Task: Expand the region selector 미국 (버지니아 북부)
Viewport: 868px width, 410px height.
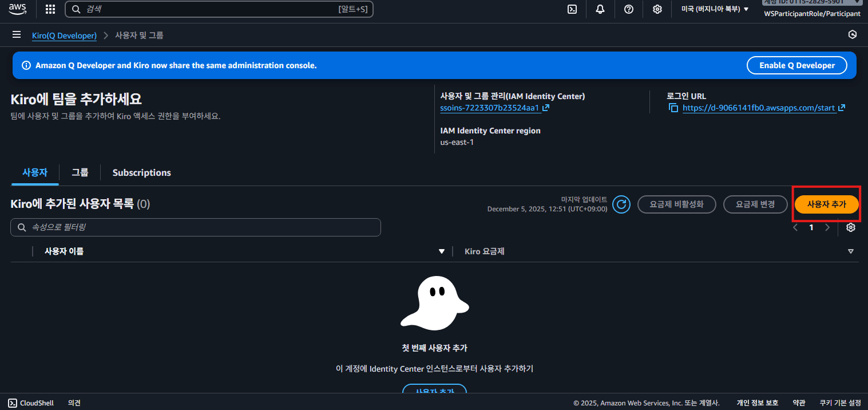Action: [x=715, y=9]
